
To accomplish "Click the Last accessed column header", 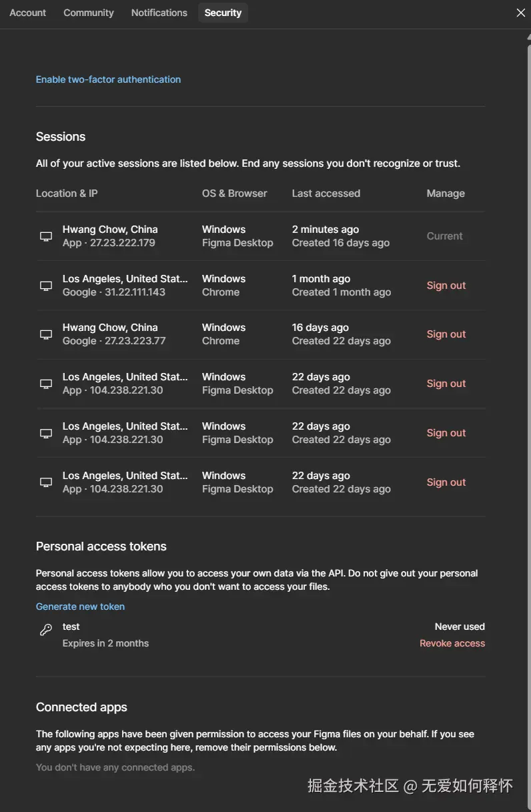I will (x=326, y=193).
